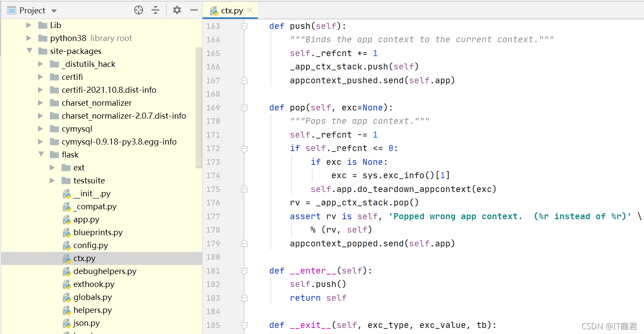Image resolution: width=644 pixels, height=334 pixels.
Task: Expand the Lib folder
Action: point(29,25)
